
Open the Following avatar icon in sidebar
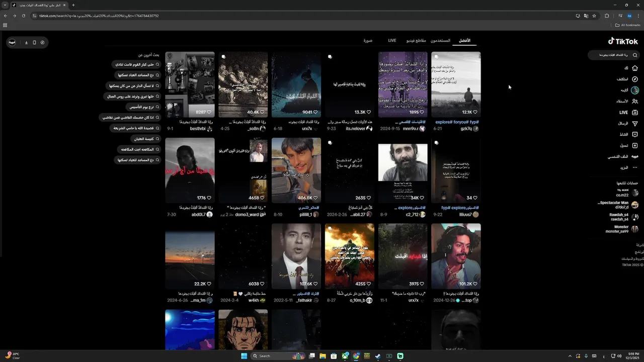[x=635, y=90]
